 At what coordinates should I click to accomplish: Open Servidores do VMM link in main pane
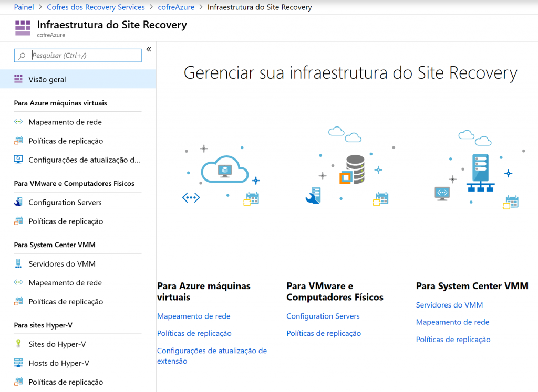[x=449, y=305]
